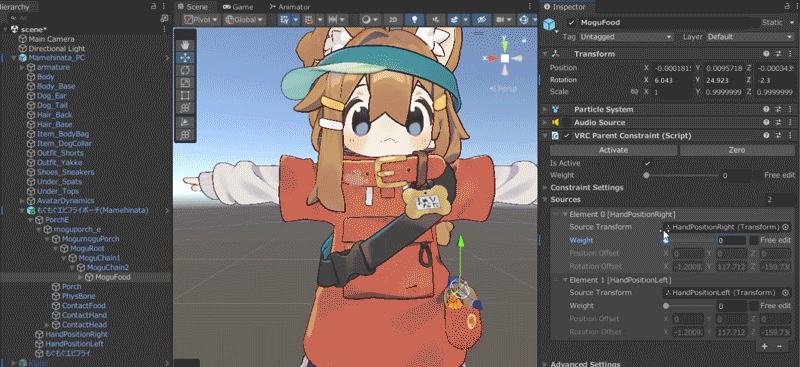Switch to the Animator tab
800x367 pixels.
coord(289,7)
